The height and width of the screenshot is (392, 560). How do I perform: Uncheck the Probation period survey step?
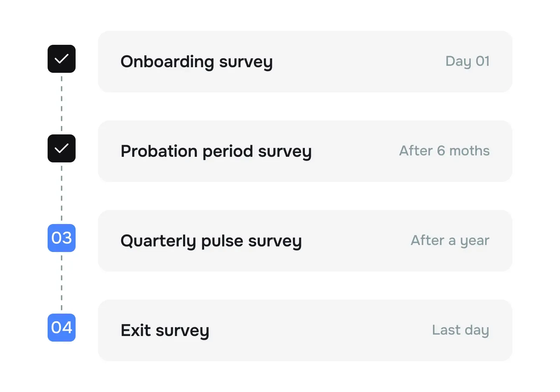62,148
